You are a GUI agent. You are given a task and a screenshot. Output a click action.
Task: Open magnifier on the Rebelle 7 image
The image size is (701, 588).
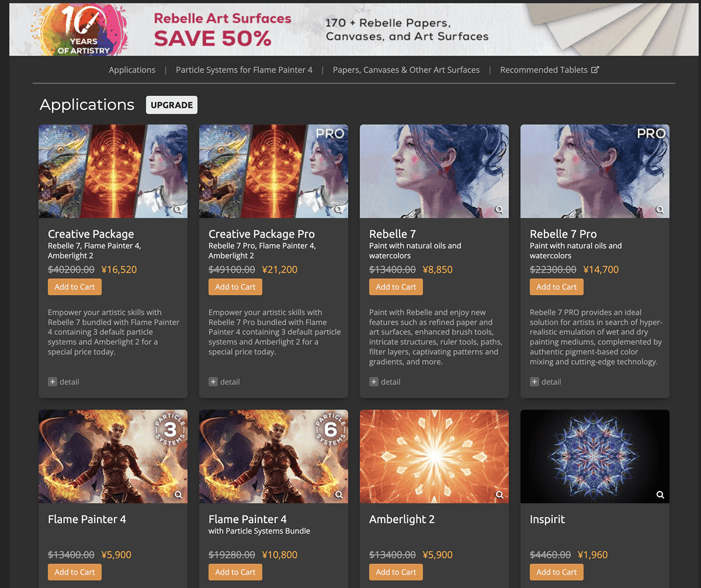click(499, 209)
